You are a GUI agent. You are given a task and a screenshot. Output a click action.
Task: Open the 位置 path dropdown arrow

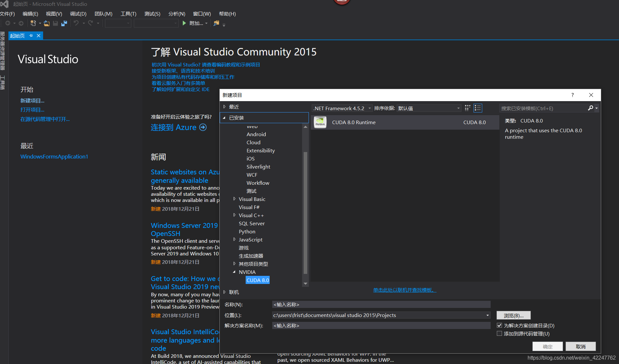pyautogui.click(x=487, y=315)
